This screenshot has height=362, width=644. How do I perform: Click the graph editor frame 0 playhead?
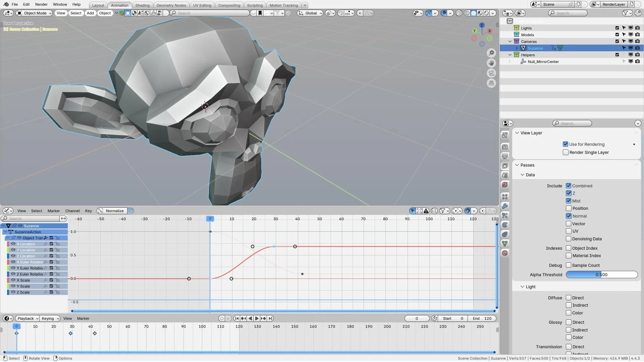[210, 219]
